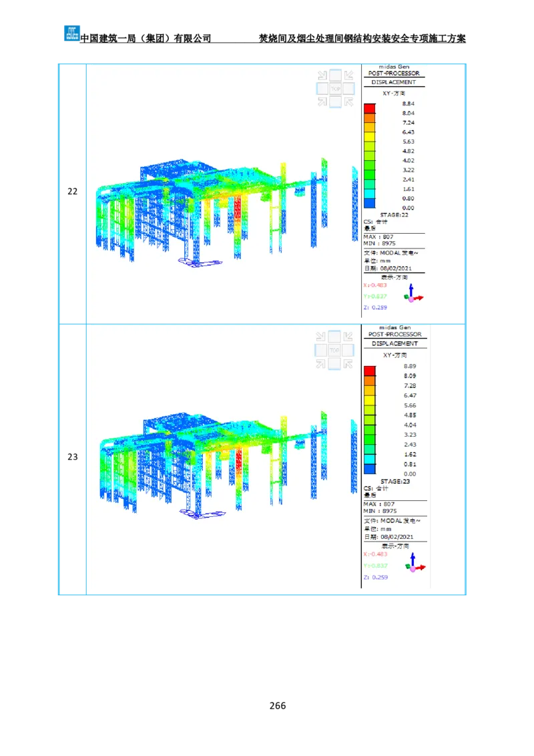Click the DISPLACEMENT heading in upper legend
Viewport: 534px width, 756px height.
pyautogui.click(x=394, y=82)
